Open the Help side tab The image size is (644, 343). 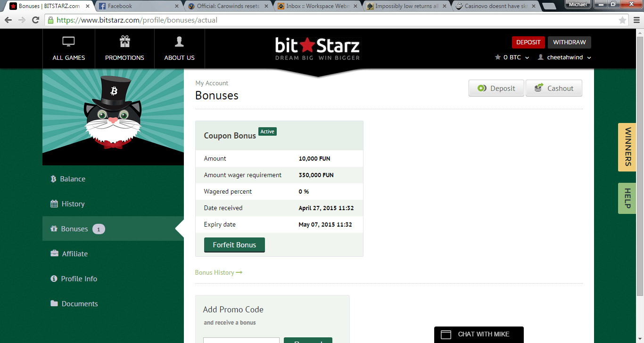coord(627,198)
